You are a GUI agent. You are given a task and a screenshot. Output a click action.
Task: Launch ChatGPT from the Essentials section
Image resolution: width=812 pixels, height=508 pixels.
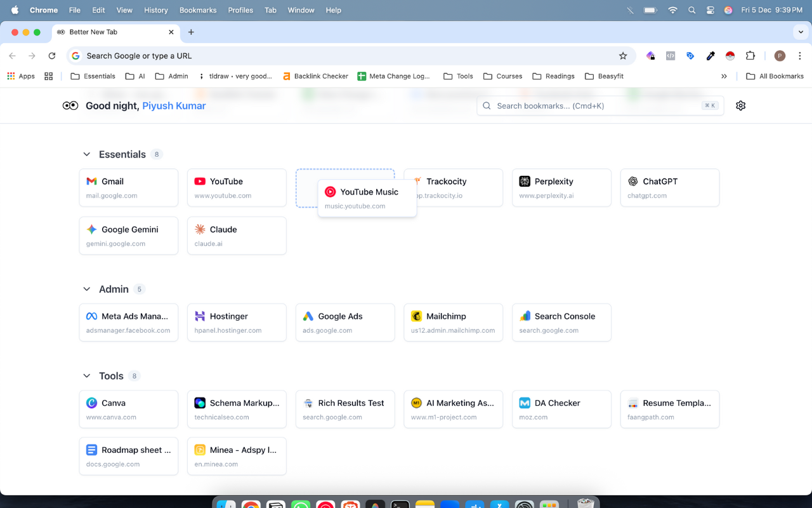669,187
